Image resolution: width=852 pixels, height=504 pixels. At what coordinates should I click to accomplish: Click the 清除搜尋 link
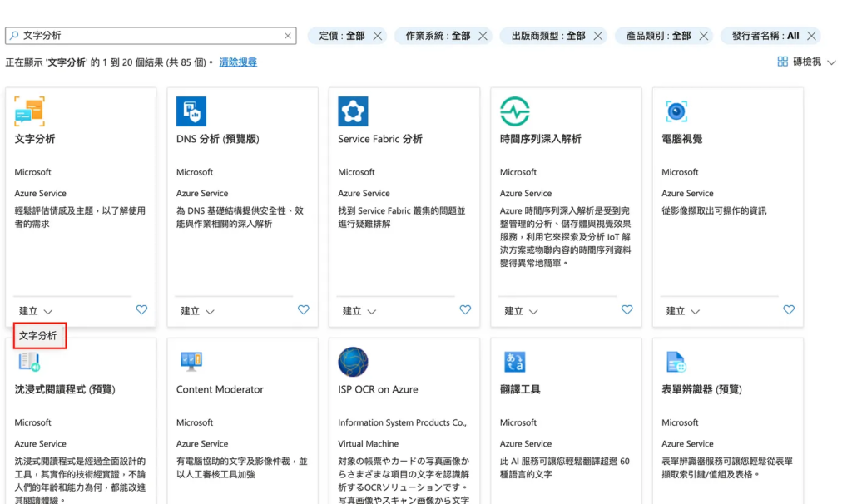click(x=238, y=62)
